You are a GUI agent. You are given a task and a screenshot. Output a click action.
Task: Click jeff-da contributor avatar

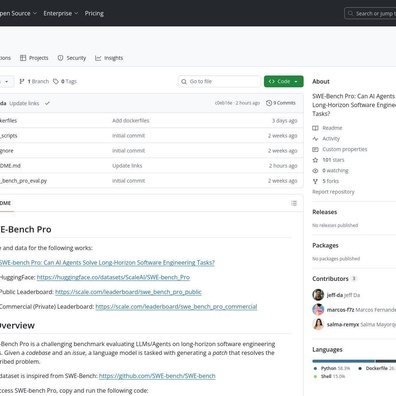(318, 295)
